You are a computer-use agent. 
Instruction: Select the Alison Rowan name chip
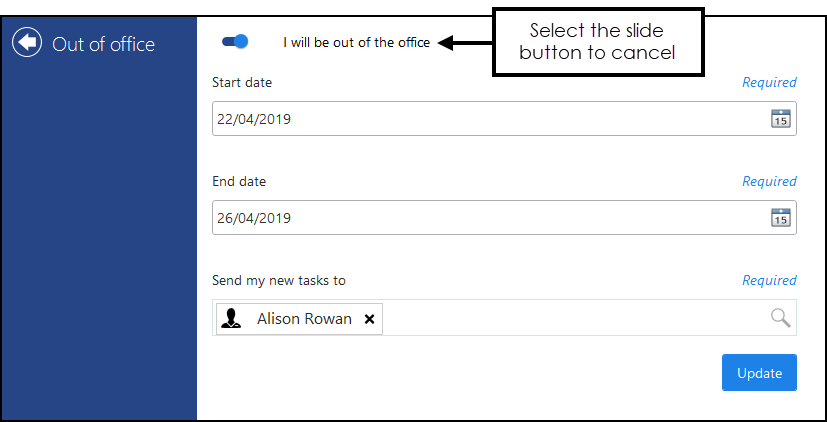(x=304, y=319)
